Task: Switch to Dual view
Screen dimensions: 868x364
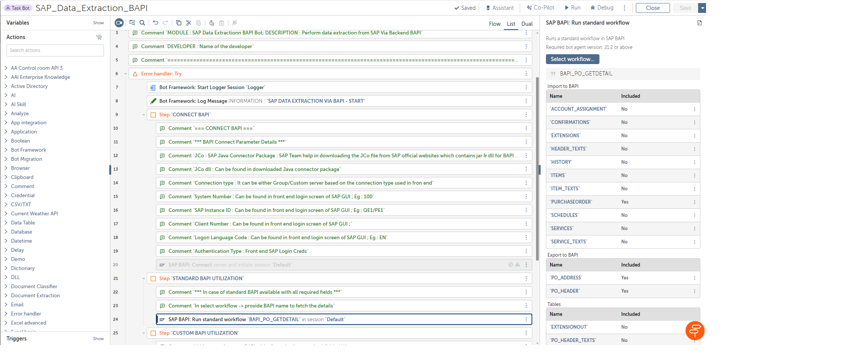Action: point(527,24)
